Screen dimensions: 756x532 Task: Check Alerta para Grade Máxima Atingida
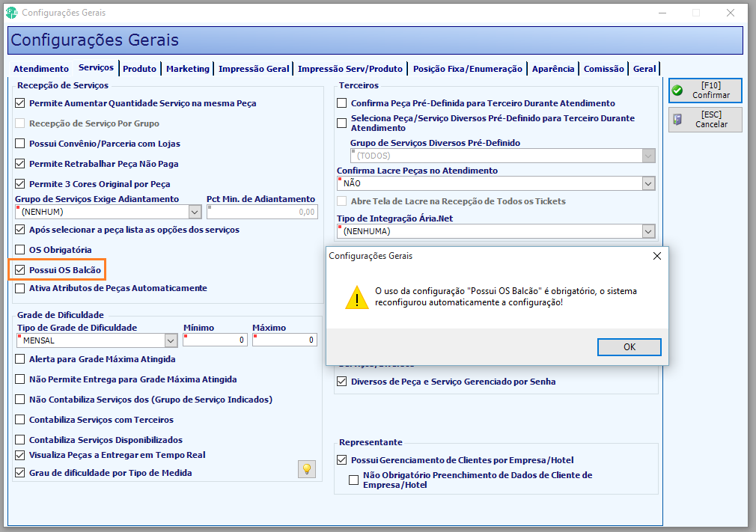[x=19, y=359]
